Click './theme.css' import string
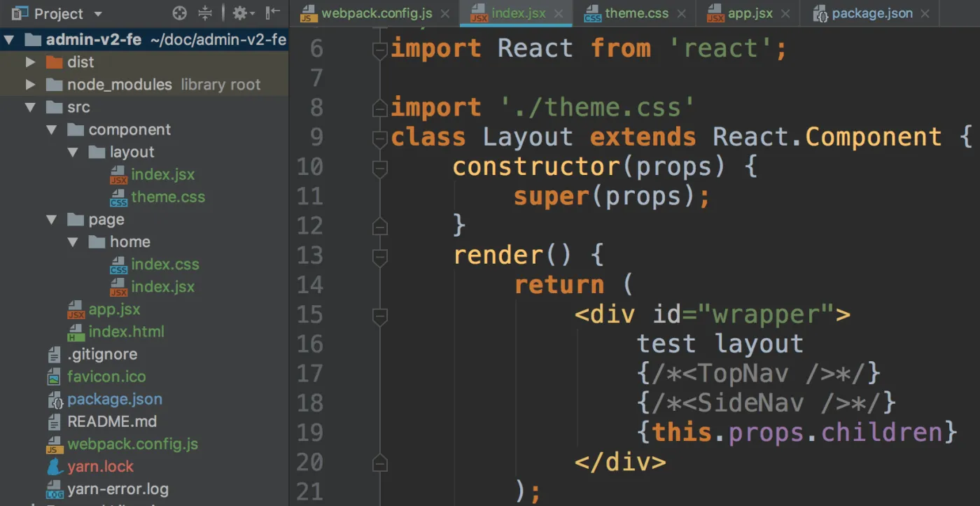This screenshot has height=506, width=980. click(x=597, y=107)
